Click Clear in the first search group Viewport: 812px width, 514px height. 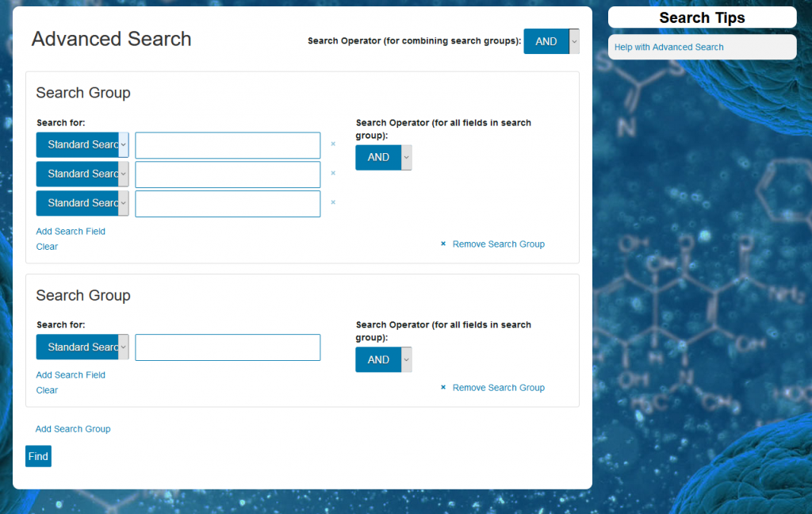(47, 247)
